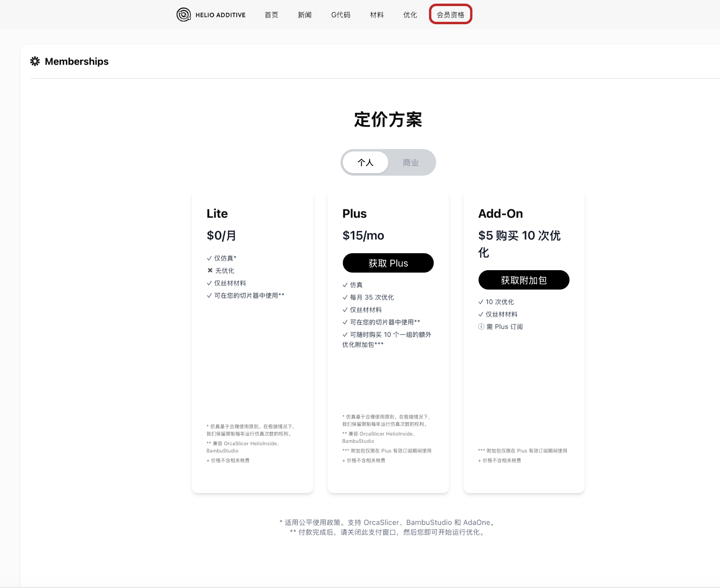This screenshot has height=588, width=720.
Task: Open the 材料 nav item
Action: 377,15
